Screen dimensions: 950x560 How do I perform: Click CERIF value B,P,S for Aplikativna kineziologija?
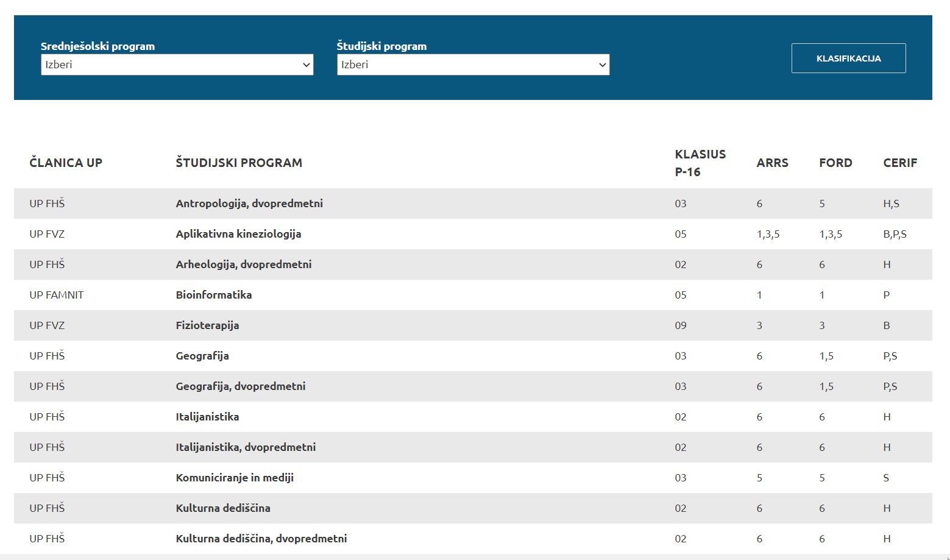click(895, 234)
